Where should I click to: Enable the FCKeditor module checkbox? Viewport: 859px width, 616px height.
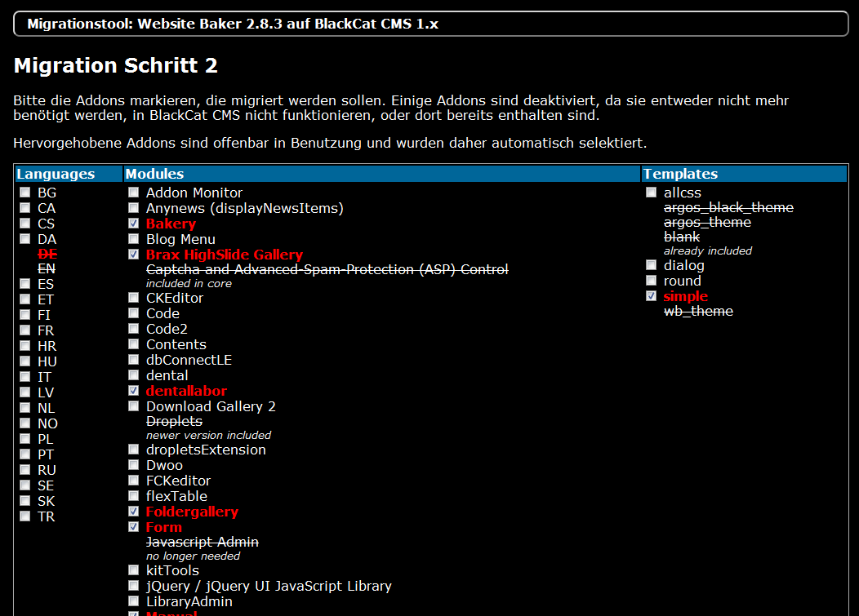point(134,481)
